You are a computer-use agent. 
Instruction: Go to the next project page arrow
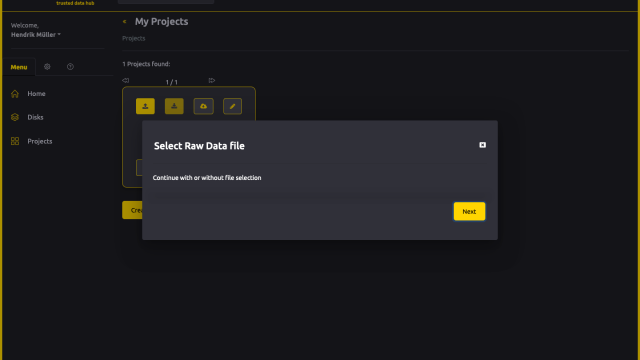coord(211,80)
